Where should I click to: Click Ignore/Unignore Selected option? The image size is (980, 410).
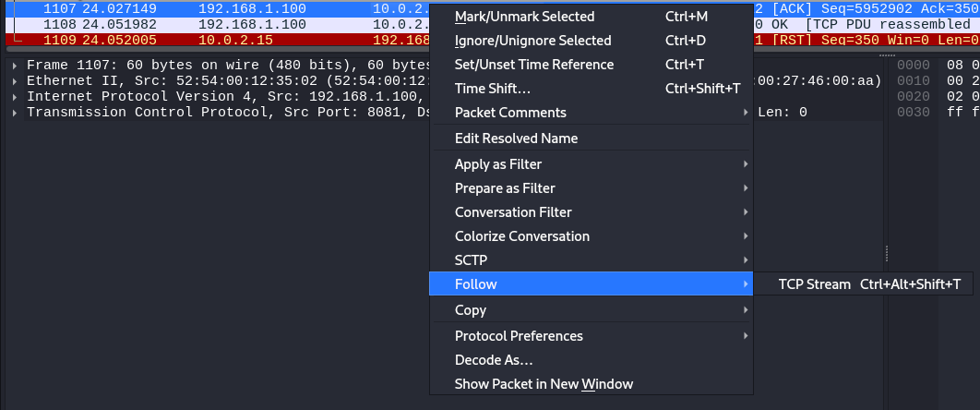point(592,41)
